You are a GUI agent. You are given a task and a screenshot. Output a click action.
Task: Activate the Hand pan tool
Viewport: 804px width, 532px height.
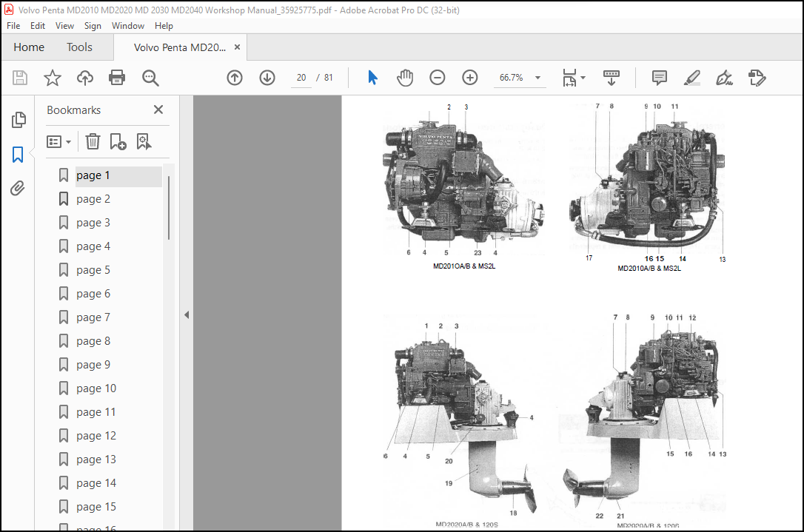click(x=404, y=78)
